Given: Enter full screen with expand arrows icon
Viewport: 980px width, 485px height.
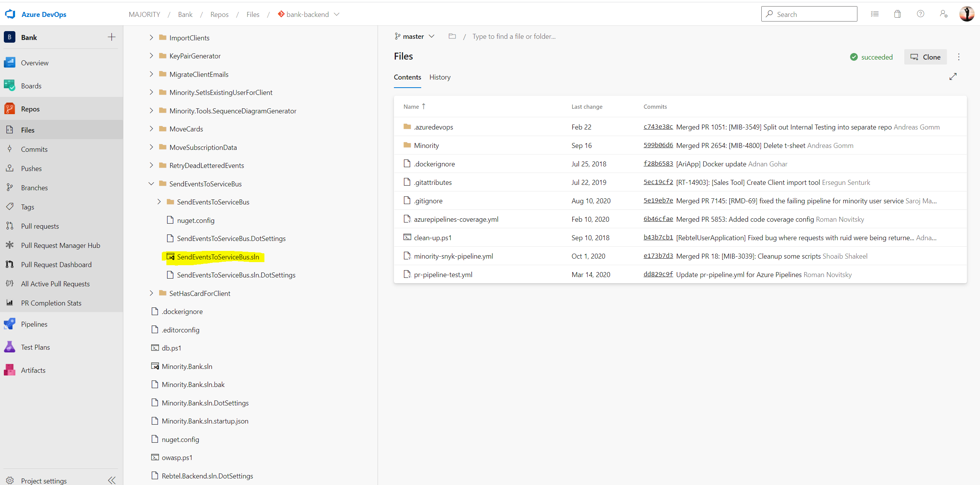Looking at the screenshot, I should coord(953,76).
